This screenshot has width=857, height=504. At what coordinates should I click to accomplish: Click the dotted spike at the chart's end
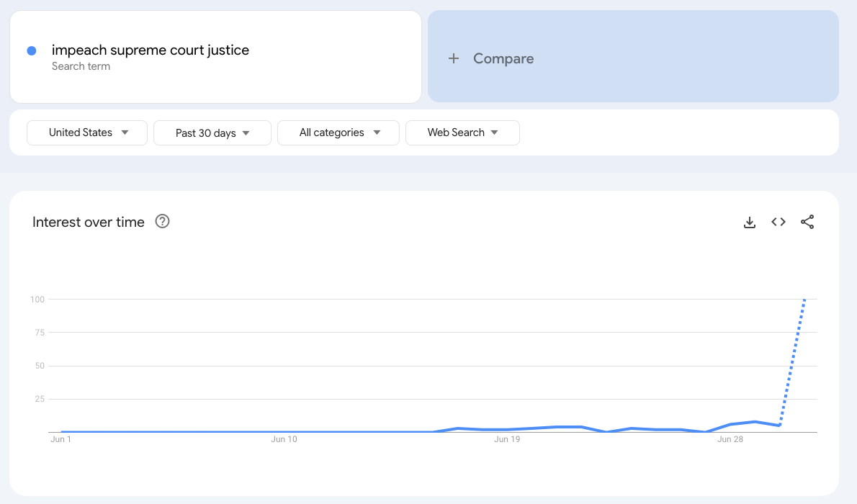pos(793,361)
